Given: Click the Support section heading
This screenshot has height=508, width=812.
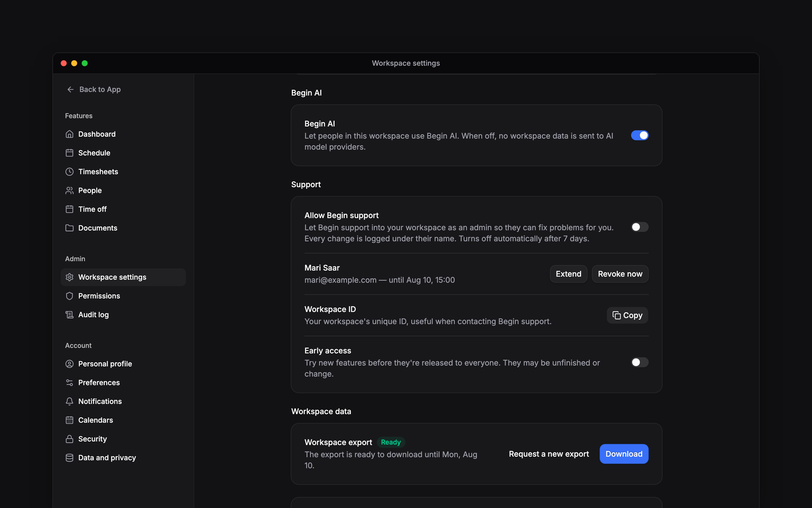Looking at the screenshot, I should [x=306, y=184].
